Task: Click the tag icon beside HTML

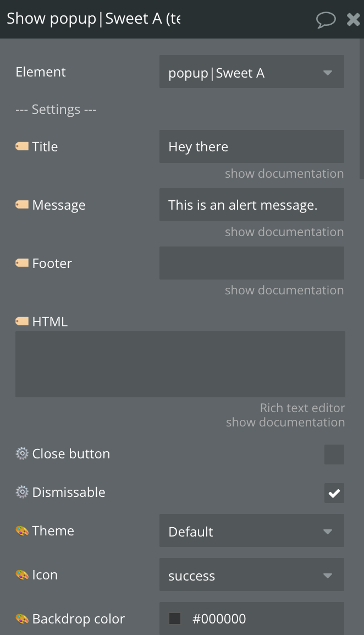Action: pos(22,321)
